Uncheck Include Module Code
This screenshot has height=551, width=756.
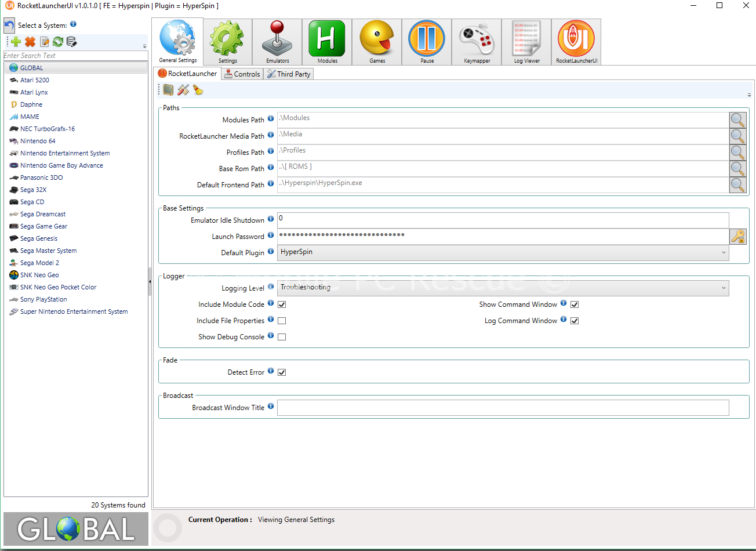(282, 304)
